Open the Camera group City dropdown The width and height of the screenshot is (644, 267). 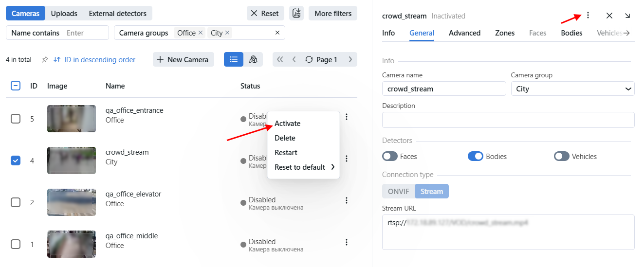pos(572,89)
